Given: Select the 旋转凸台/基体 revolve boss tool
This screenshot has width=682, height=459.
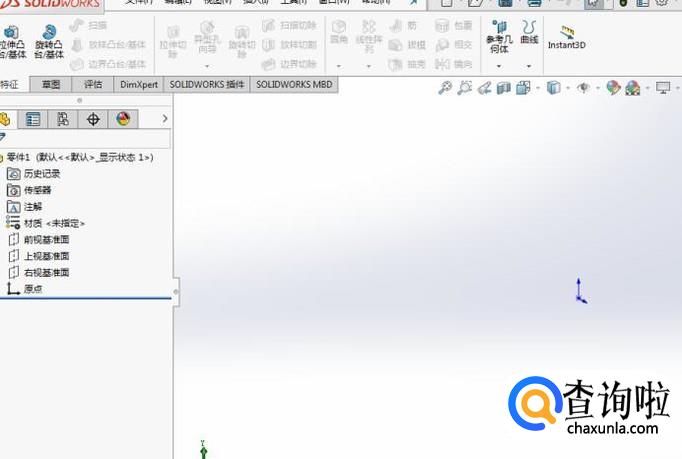Looking at the screenshot, I should (49, 42).
